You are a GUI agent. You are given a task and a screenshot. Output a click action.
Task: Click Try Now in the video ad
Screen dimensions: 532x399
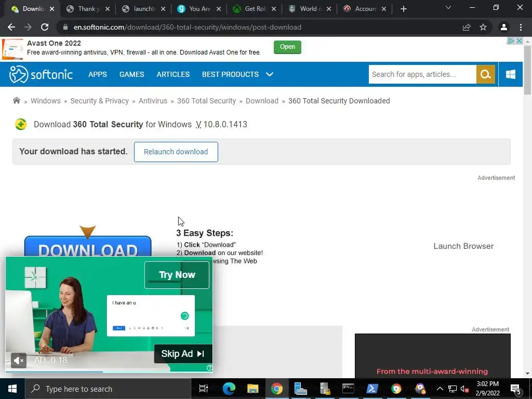click(x=177, y=275)
